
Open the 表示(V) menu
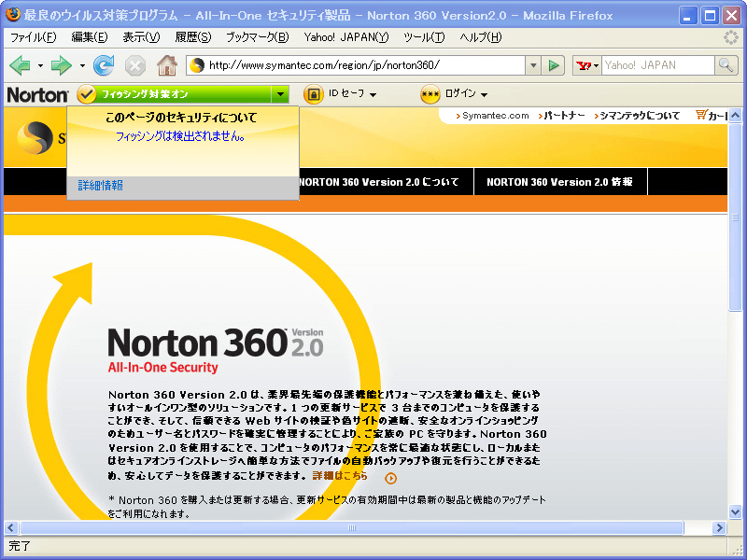point(141,37)
